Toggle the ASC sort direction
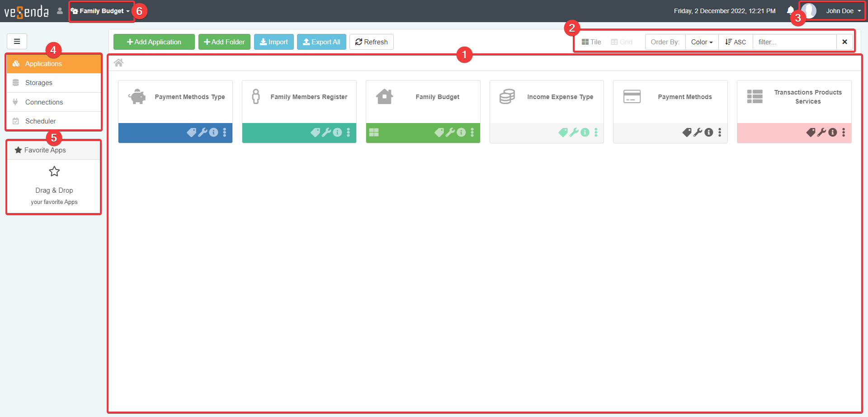Image resolution: width=868 pixels, height=417 pixels. point(736,42)
